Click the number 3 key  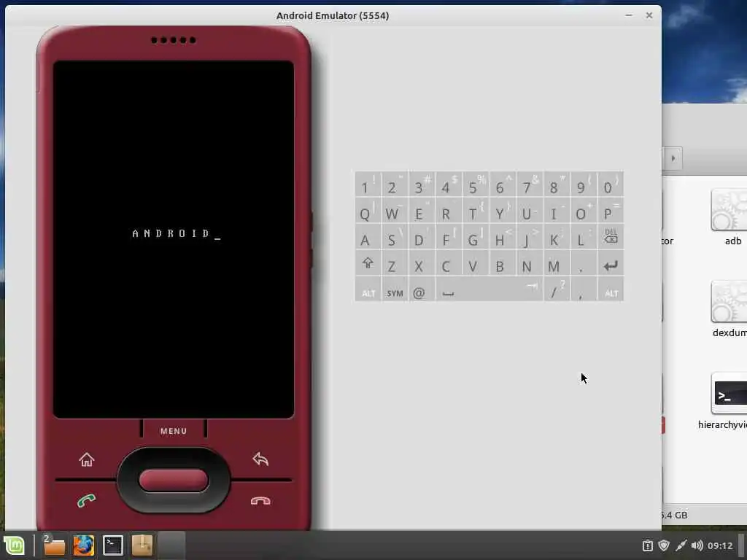click(x=421, y=184)
